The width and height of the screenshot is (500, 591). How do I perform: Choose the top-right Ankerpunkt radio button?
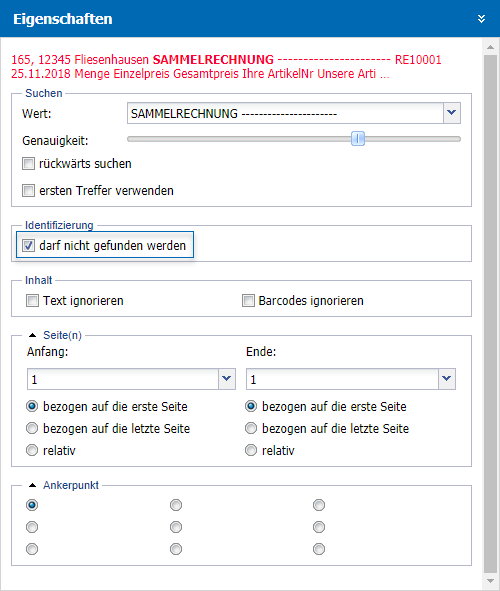click(x=319, y=505)
